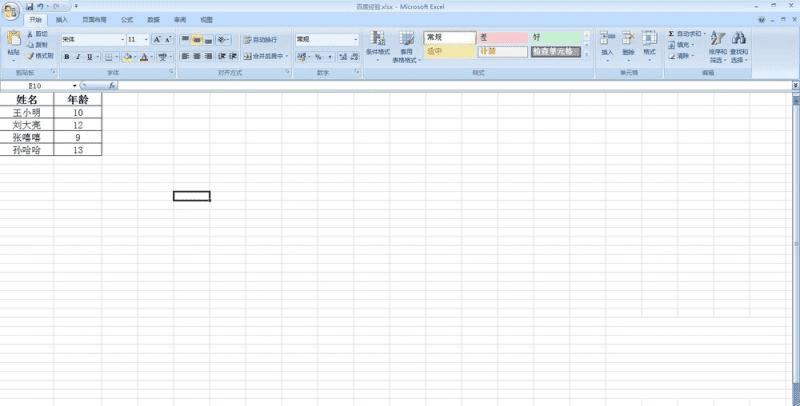Click the Paste clipboard icon
Viewport: 800px width, 406px height.
pos(14,38)
